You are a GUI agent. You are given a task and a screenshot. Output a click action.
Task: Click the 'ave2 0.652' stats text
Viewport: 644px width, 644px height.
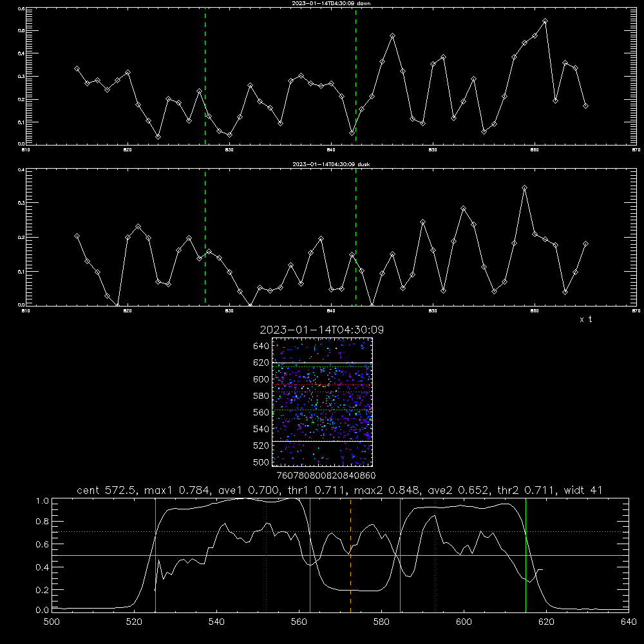457,490
